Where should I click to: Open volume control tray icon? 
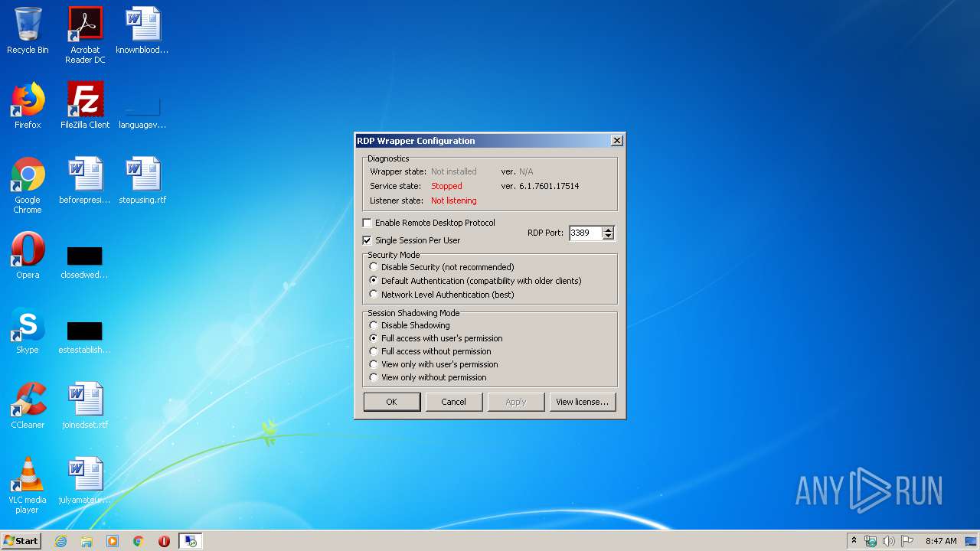[889, 541]
